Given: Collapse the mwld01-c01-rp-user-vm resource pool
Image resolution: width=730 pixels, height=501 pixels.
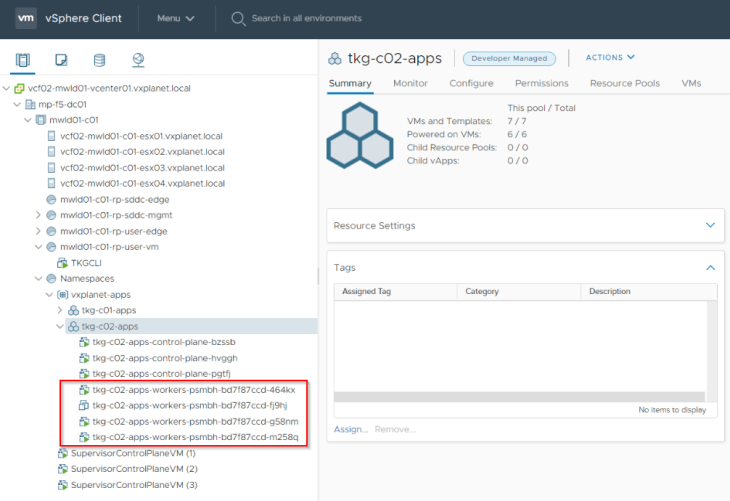Looking at the screenshot, I should [x=39, y=247].
